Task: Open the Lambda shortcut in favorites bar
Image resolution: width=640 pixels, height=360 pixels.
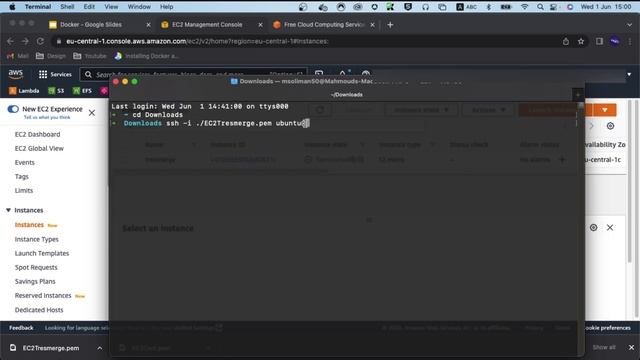Action: click(x=24, y=91)
